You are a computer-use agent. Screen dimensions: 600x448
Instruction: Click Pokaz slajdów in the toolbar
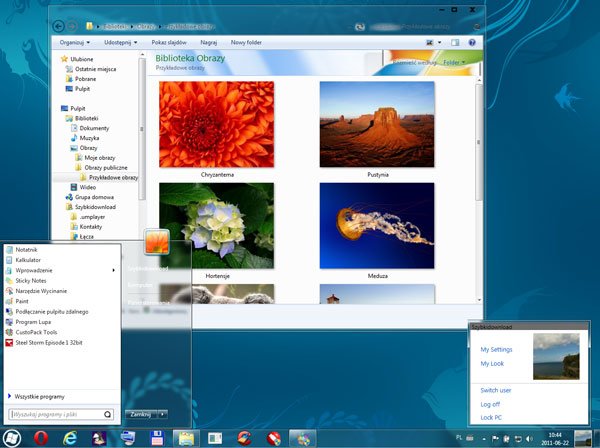pyautogui.click(x=169, y=42)
